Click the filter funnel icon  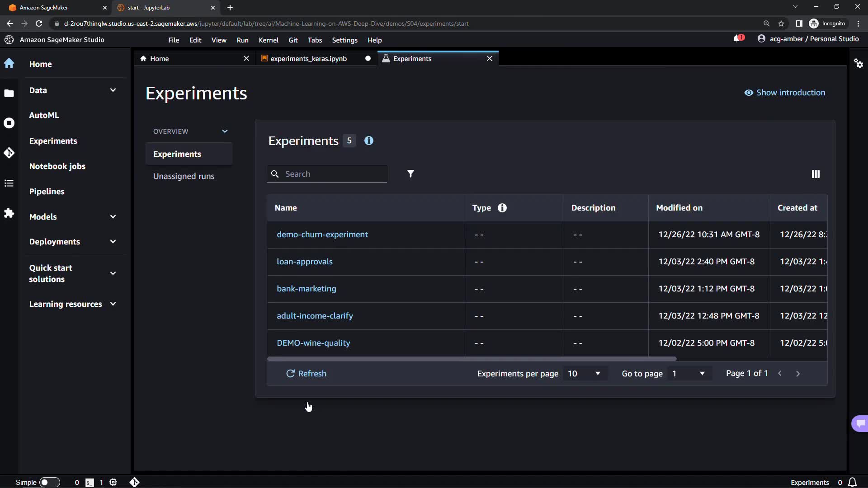tap(410, 174)
